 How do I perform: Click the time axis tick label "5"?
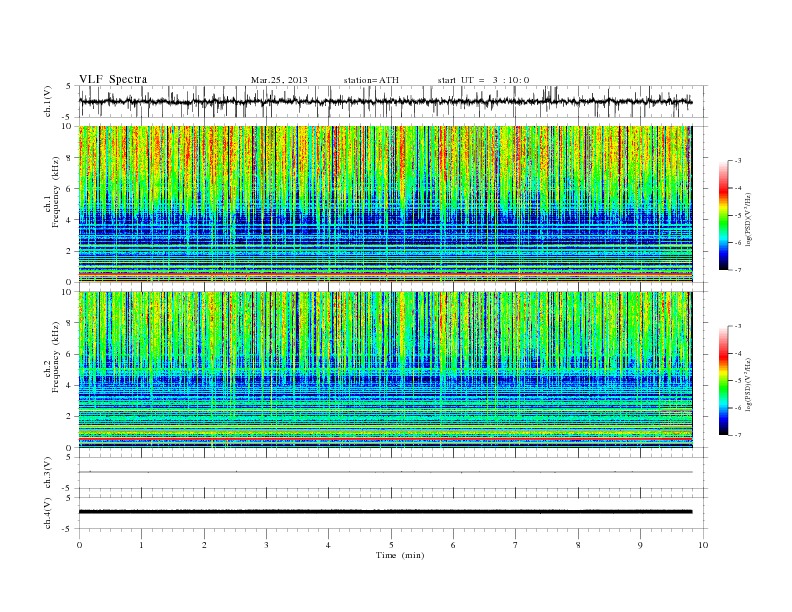[391, 545]
